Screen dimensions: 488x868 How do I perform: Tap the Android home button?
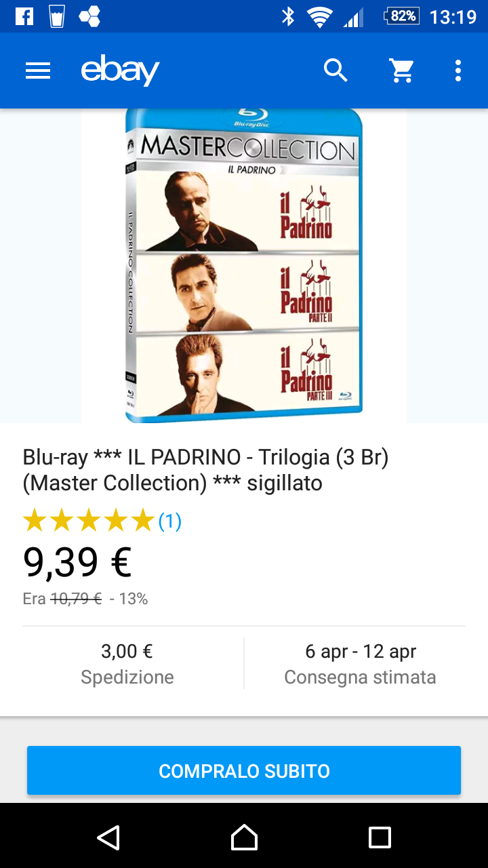(x=244, y=837)
